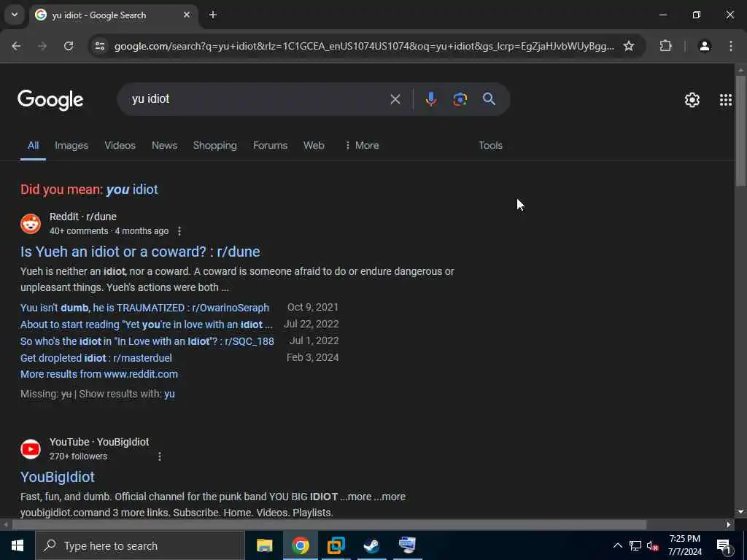Open Google quick settings gear icon
The width and height of the screenshot is (747, 560).
692,99
